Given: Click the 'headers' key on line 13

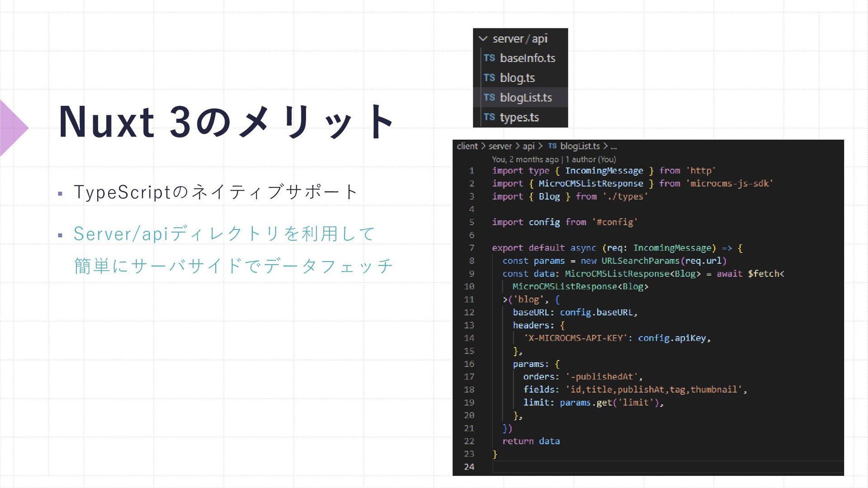Looking at the screenshot, I should pyautogui.click(x=531, y=325).
